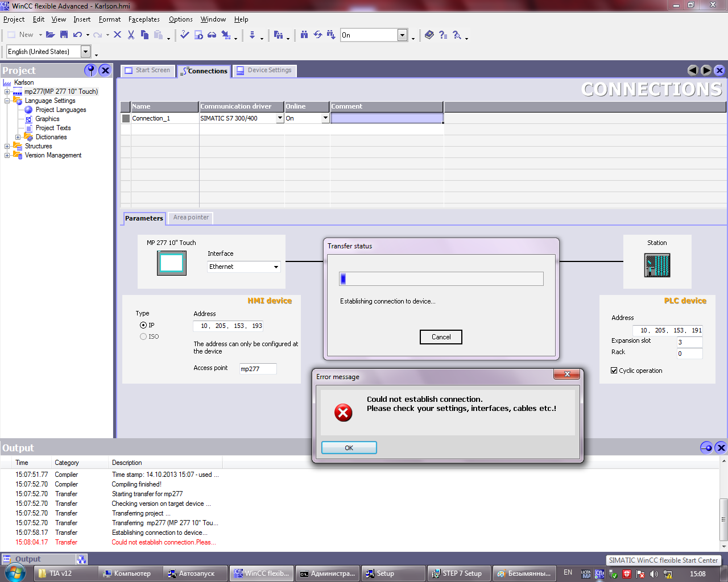Undo the last action in toolbar
This screenshot has height=582, width=728.
coord(77,35)
